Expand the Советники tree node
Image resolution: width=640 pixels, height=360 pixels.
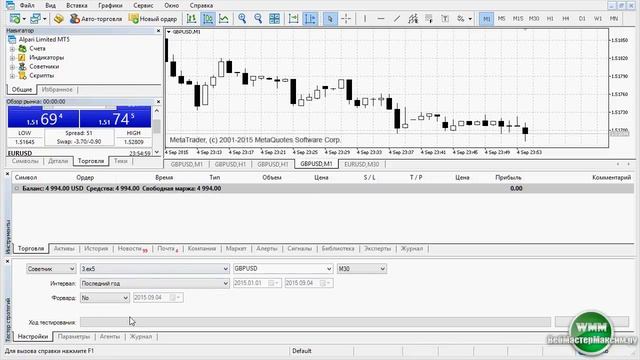coord(12,67)
